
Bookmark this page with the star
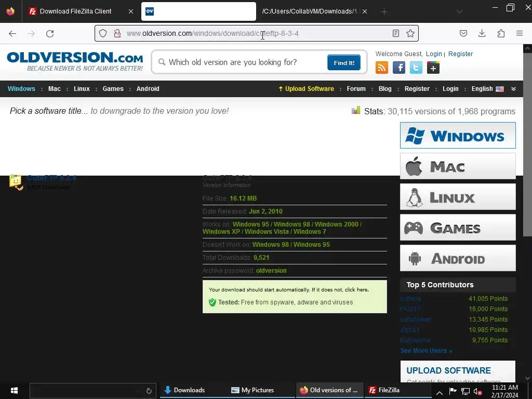point(410,33)
